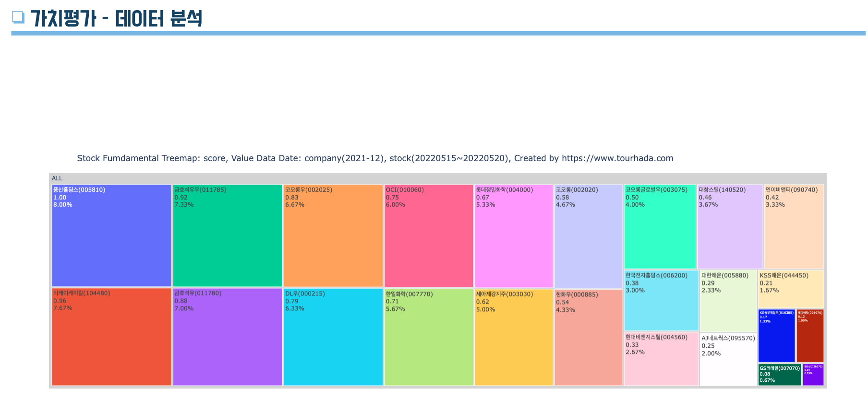
Task: Open the DL우(000215) treemap cell
Action: point(333,337)
